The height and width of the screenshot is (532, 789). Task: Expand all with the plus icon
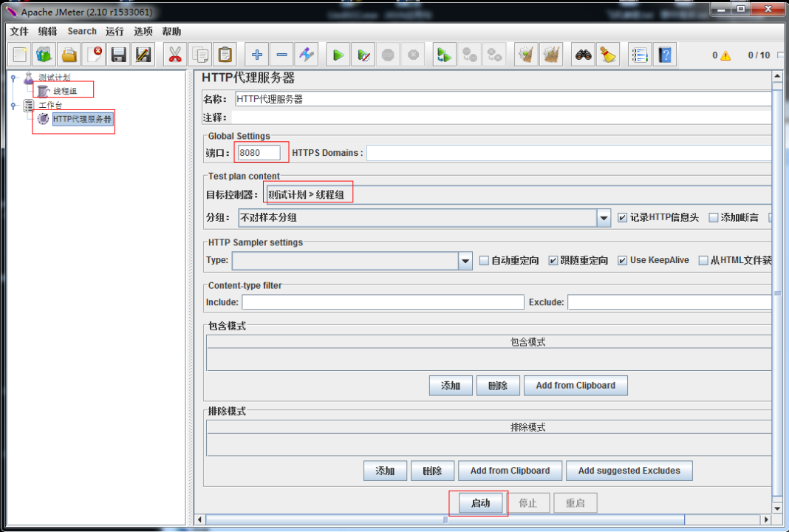point(256,55)
